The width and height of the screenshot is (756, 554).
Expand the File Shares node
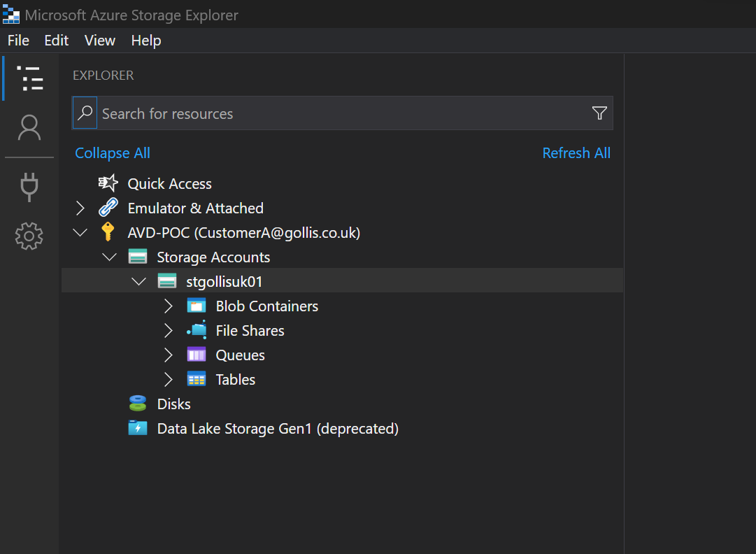[168, 331]
